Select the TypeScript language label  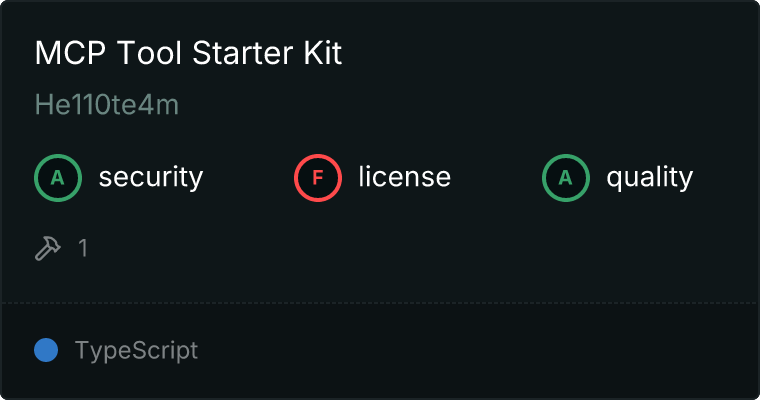pyautogui.click(x=136, y=351)
